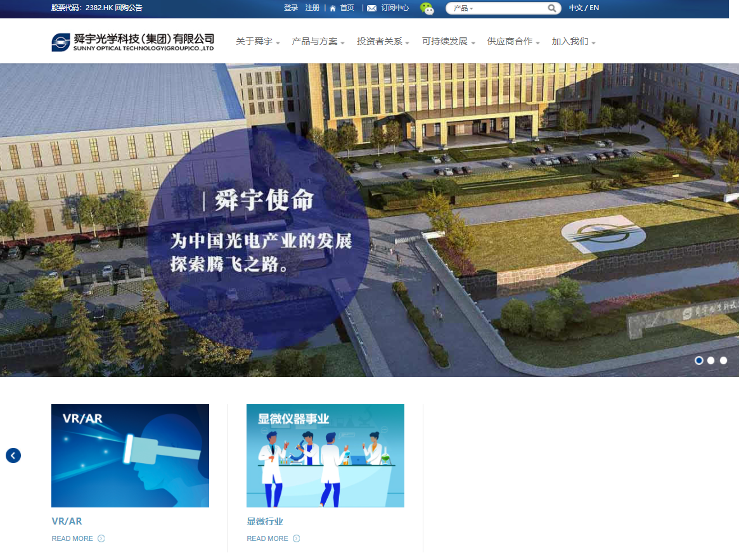The image size is (739, 560).
Task: Click inside the product search input field
Action: tap(507, 8)
